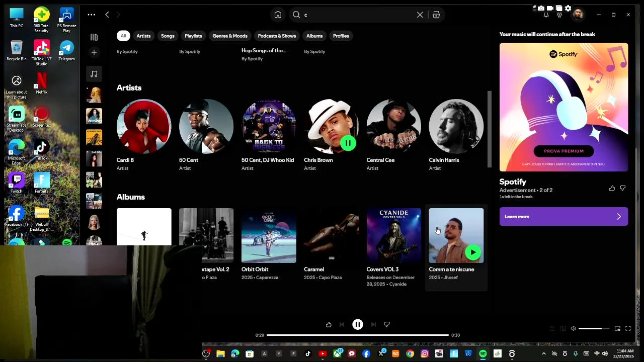Image resolution: width=644 pixels, height=362 pixels.
Task: Click the Spotify ad banner image
Action: [563, 107]
